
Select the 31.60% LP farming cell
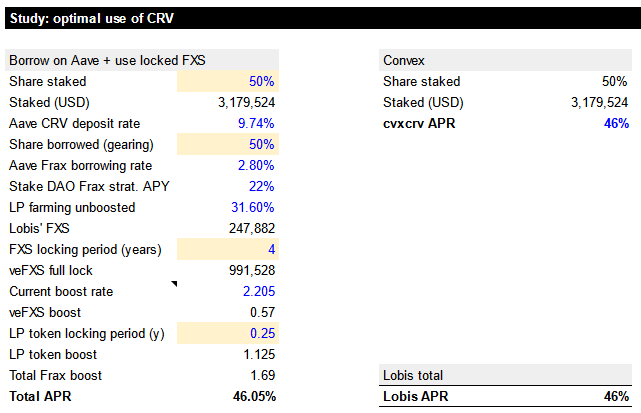pos(253,207)
